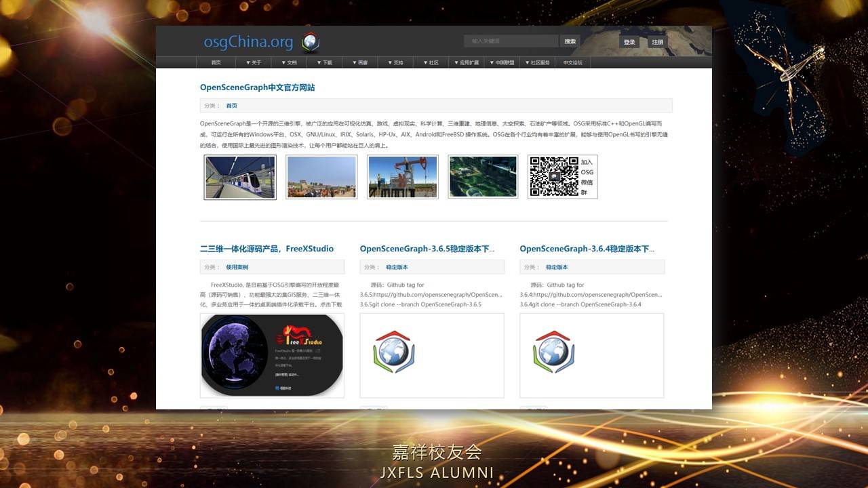Expand the 社区 dropdown menu
Screen dimensions: 868x488
point(431,62)
